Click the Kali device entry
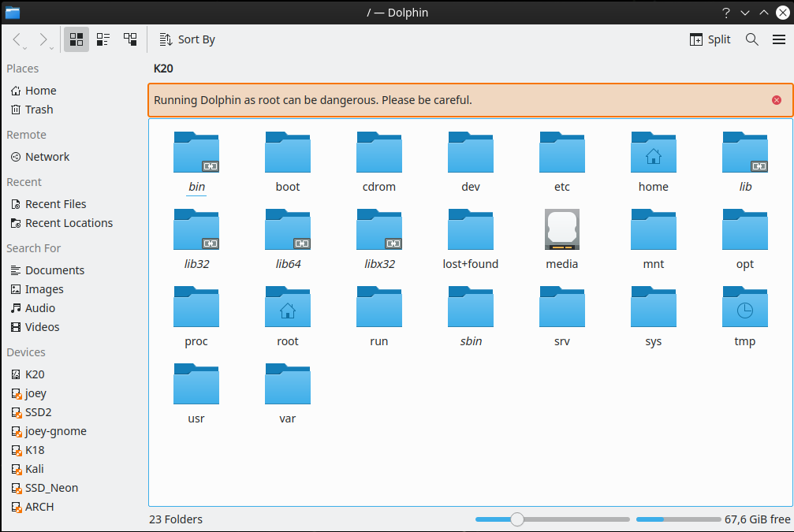The width and height of the screenshot is (794, 532). point(35,469)
